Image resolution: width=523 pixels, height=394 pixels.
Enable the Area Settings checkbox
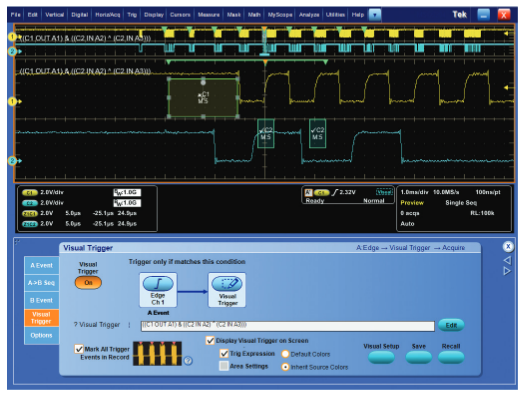224,366
